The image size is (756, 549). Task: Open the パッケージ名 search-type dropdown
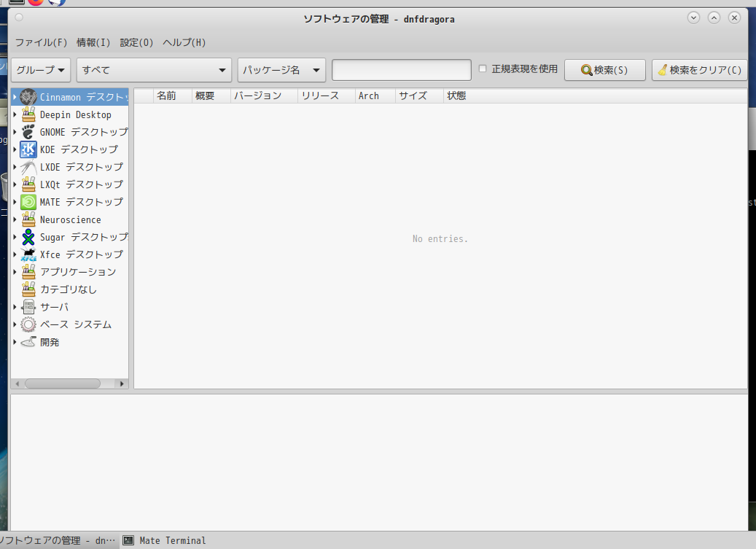tap(281, 70)
